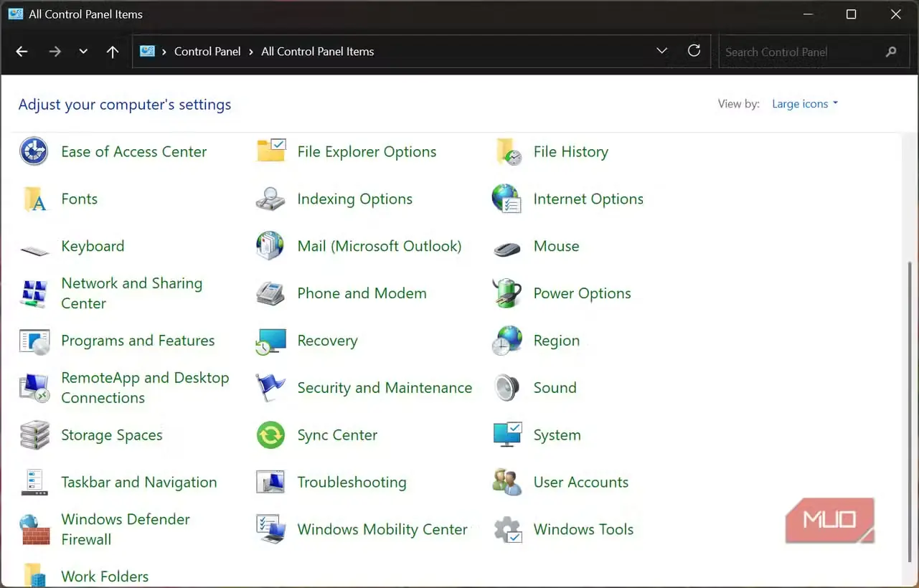Image resolution: width=919 pixels, height=588 pixels.
Task: Open RemoteApp and Desktop Connections link
Action: (x=145, y=388)
